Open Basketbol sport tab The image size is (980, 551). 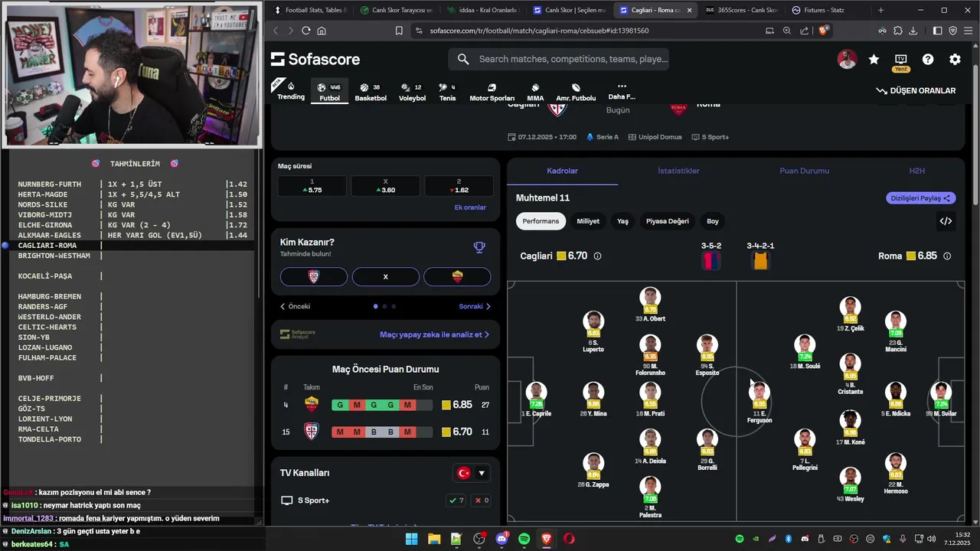[371, 92]
